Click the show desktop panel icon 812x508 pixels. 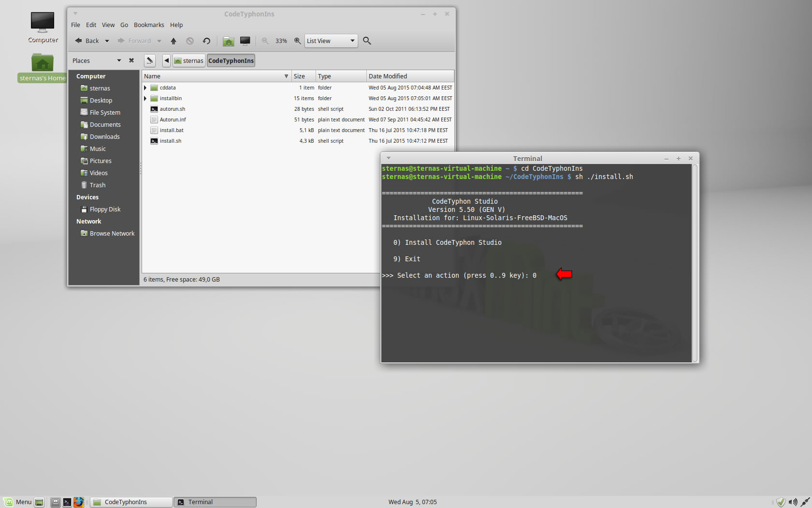coord(40,502)
